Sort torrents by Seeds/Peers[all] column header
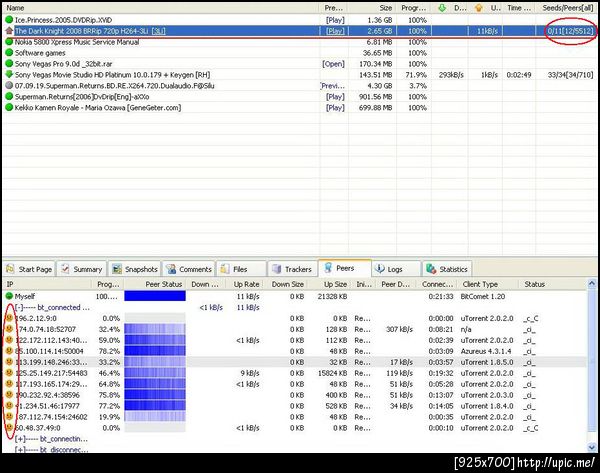The image size is (600, 473). [567, 8]
